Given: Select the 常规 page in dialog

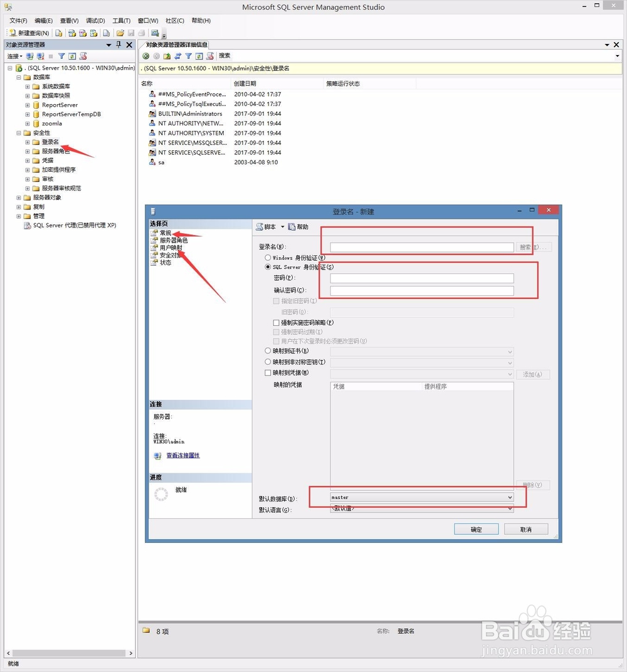Looking at the screenshot, I should pyautogui.click(x=166, y=233).
